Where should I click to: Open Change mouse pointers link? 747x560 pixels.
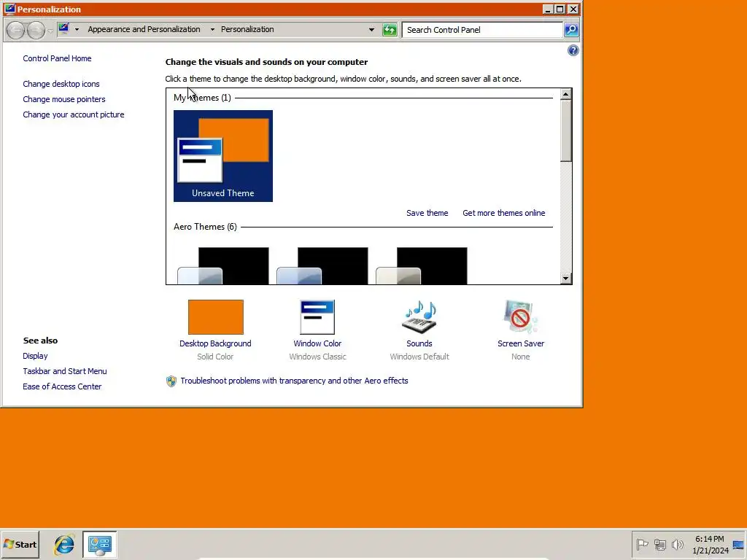(x=64, y=99)
